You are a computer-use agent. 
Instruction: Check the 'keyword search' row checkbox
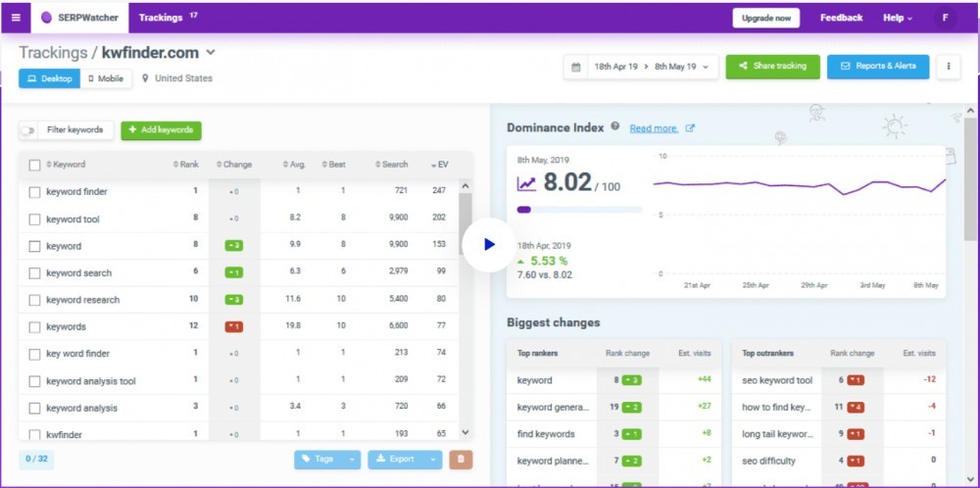click(x=35, y=273)
